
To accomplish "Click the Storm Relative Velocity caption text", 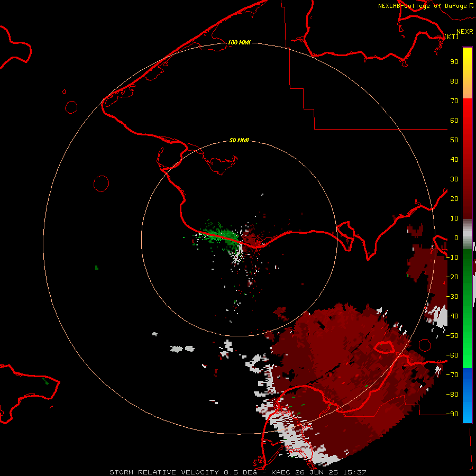I will (238, 472).
